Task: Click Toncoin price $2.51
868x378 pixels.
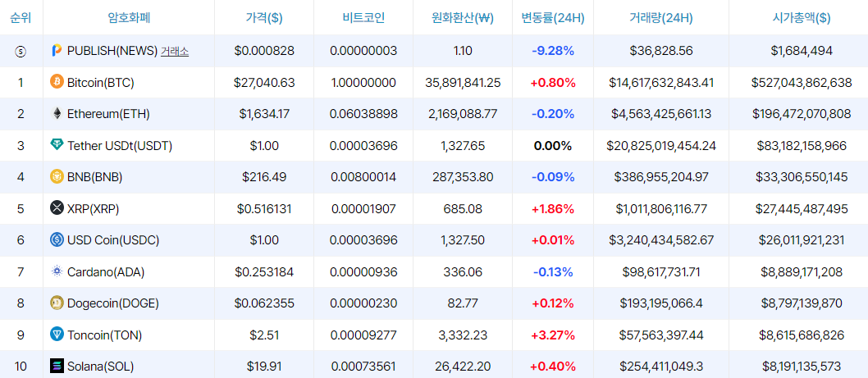Action: coord(264,335)
